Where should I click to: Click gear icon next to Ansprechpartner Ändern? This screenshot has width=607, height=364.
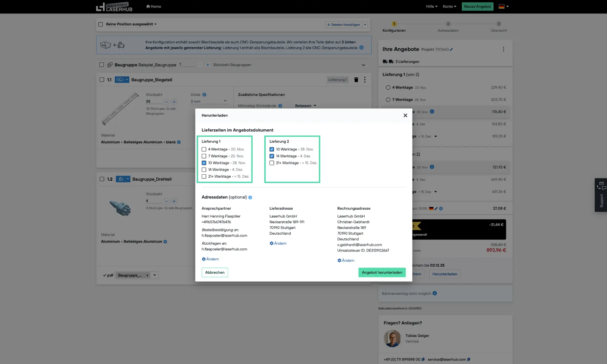pyautogui.click(x=204, y=259)
